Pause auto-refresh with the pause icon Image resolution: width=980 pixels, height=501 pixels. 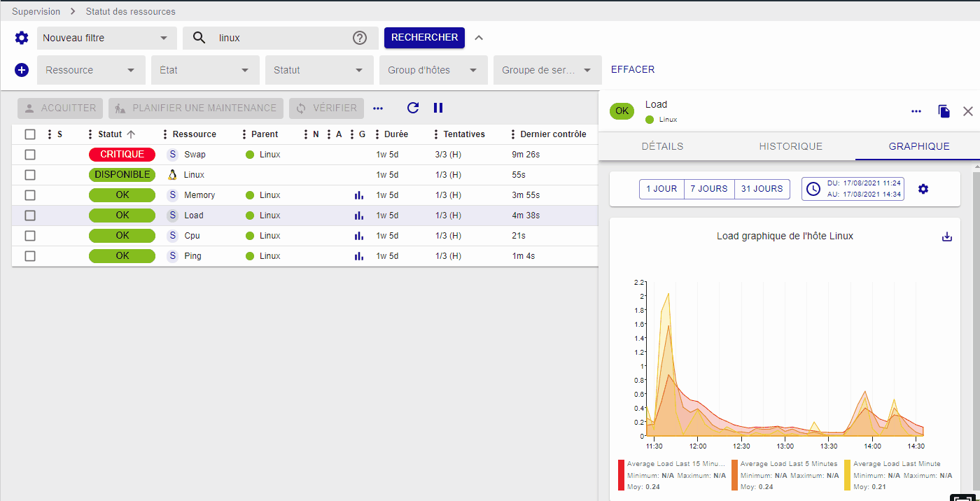(438, 108)
